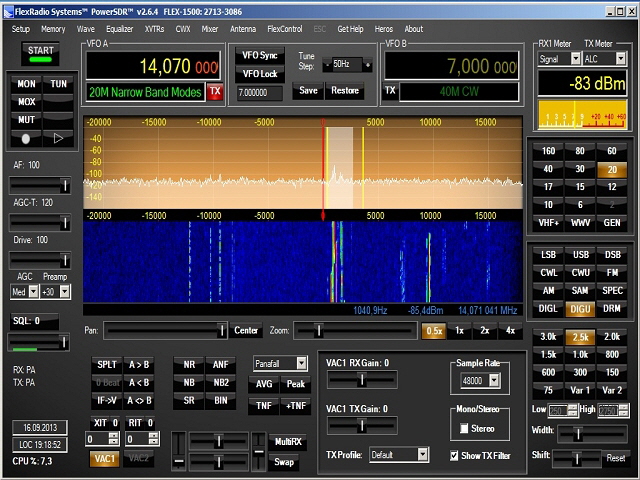This screenshot has height=480, width=640.
Task: Toggle the AVG averaging button
Action: point(264,384)
